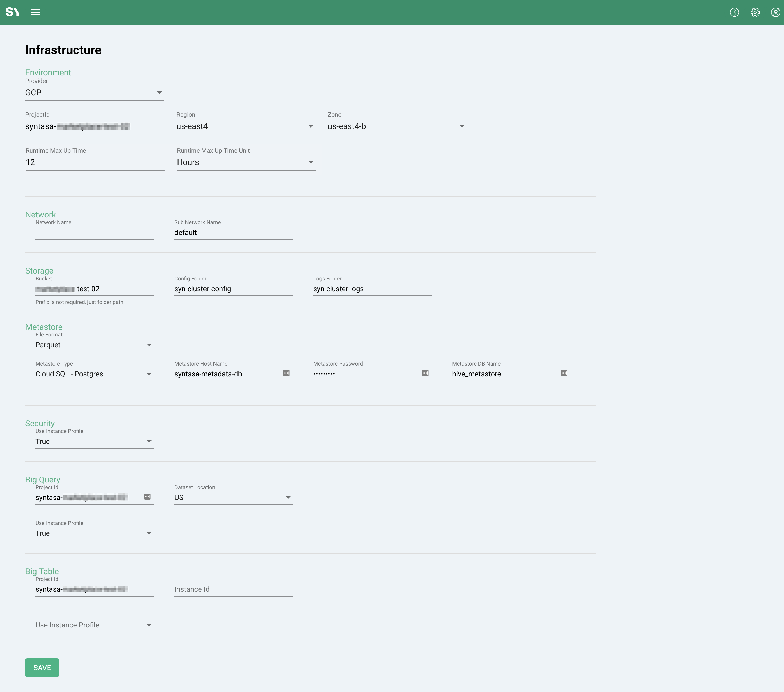Click the Metastore Password field icon
This screenshot has width=784, height=692.
(x=425, y=373)
